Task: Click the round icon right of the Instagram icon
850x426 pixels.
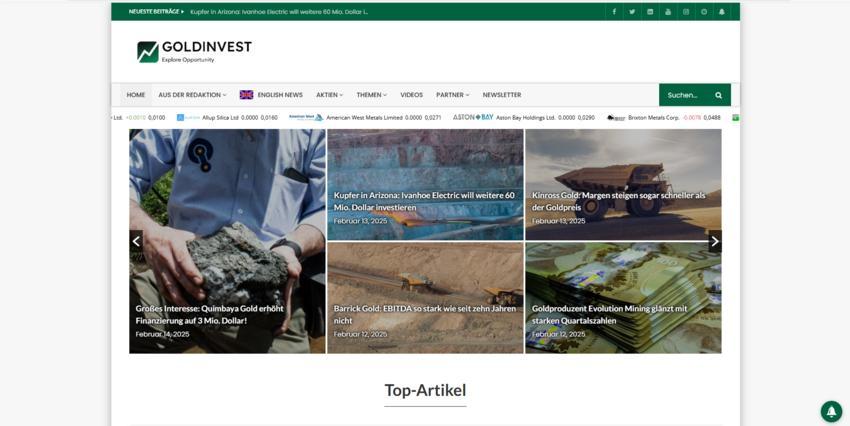Action: (704, 11)
